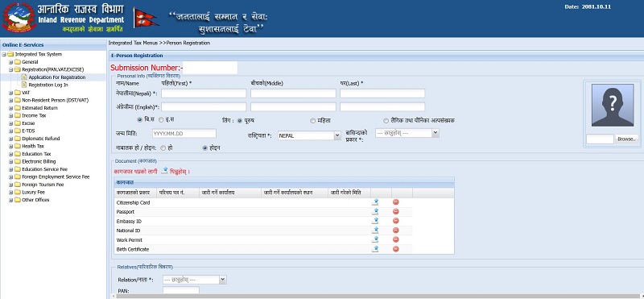Click the English last name field
This screenshot has width=644, height=299.
pyautogui.click(x=382, y=107)
